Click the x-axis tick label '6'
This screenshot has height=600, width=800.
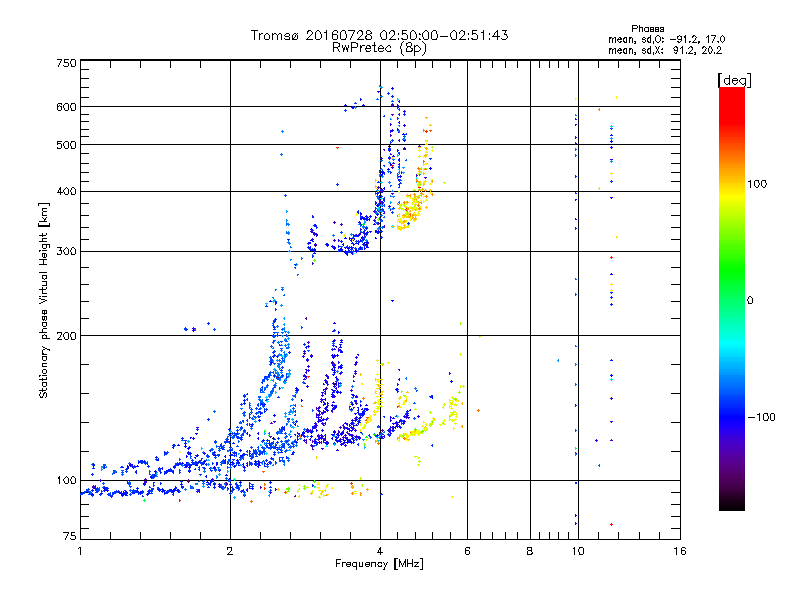coord(467,551)
